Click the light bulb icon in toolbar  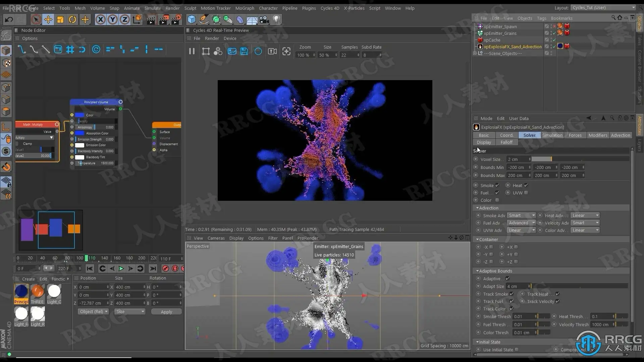[276, 19]
